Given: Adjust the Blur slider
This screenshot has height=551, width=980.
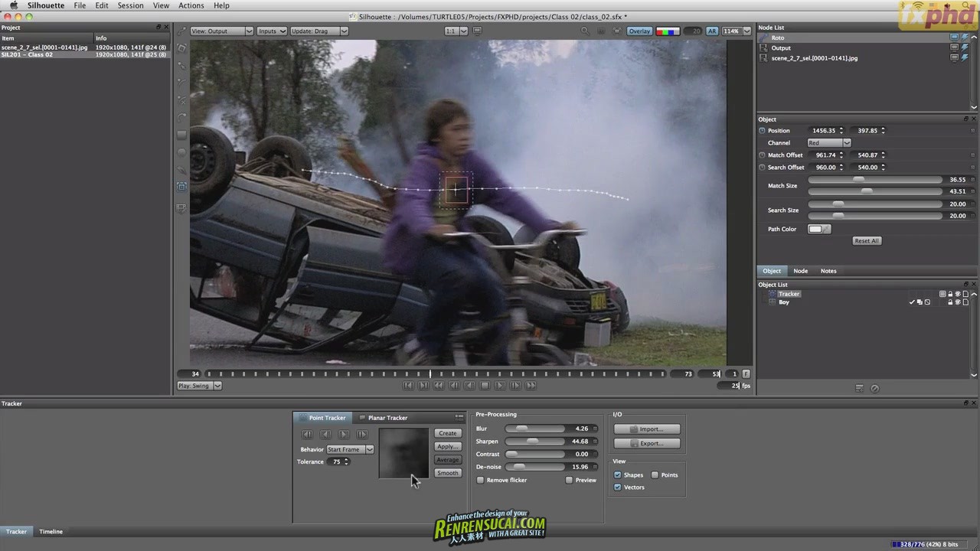Looking at the screenshot, I should tap(534, 429).
